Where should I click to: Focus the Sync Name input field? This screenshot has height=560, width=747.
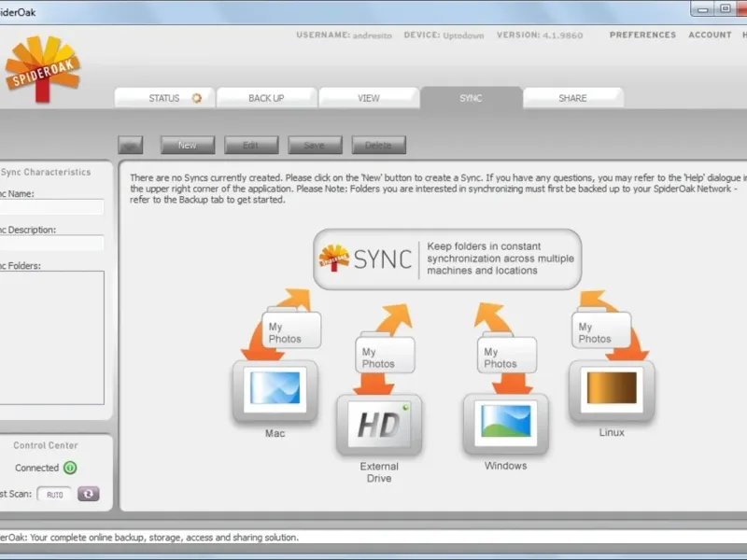51,206
